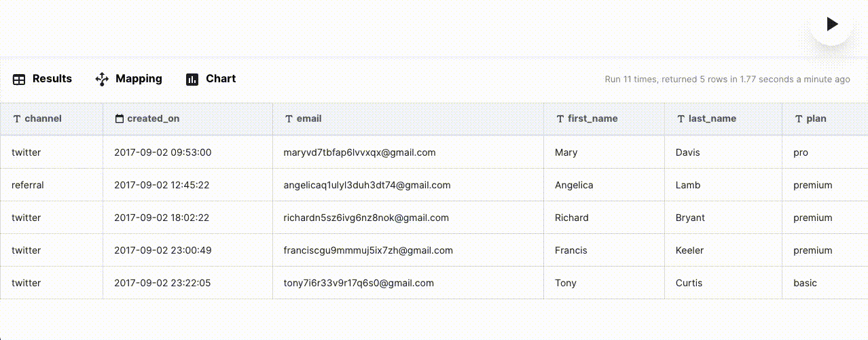Click the email column header

[309, 118]
